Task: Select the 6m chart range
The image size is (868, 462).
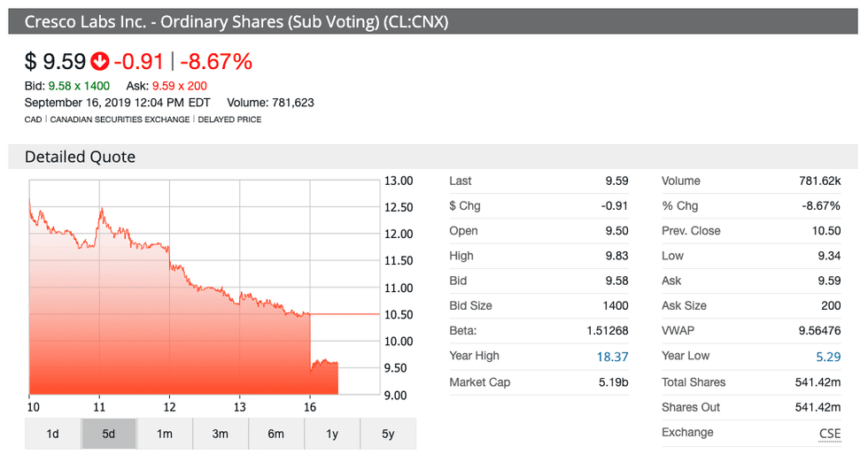Action: point(276,434)
